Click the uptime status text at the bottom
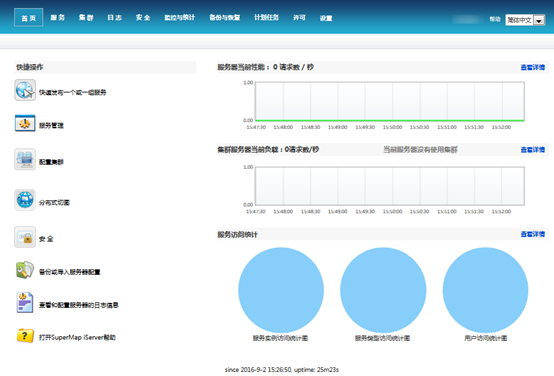This screenshot has height=376, width=554. pos(282,370)
